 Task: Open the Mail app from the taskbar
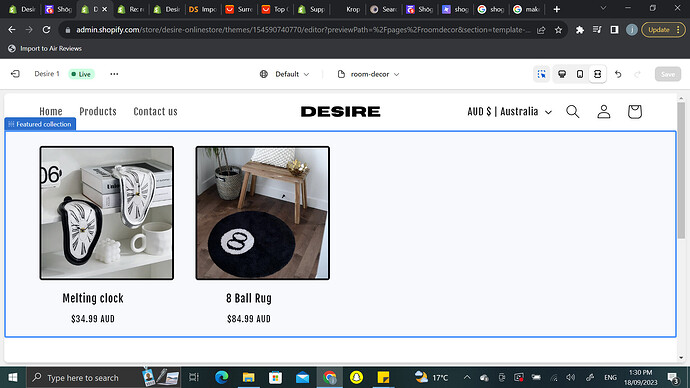302,377
